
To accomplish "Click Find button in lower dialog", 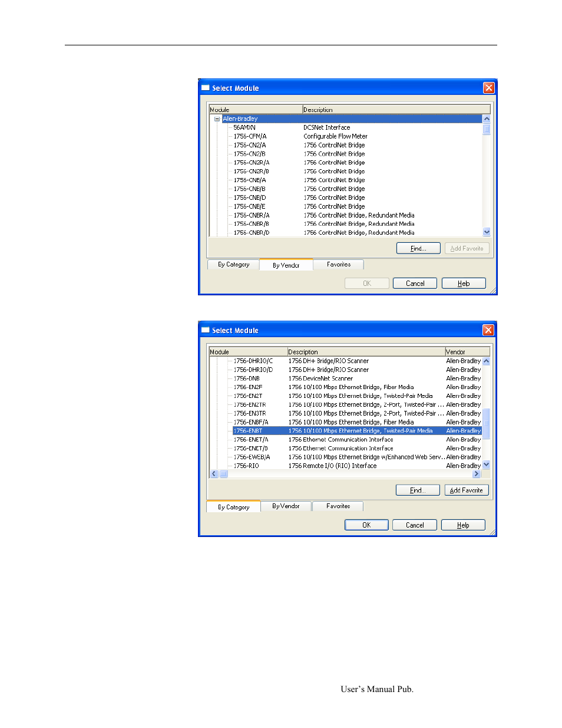I will click(x=418, y=490).
